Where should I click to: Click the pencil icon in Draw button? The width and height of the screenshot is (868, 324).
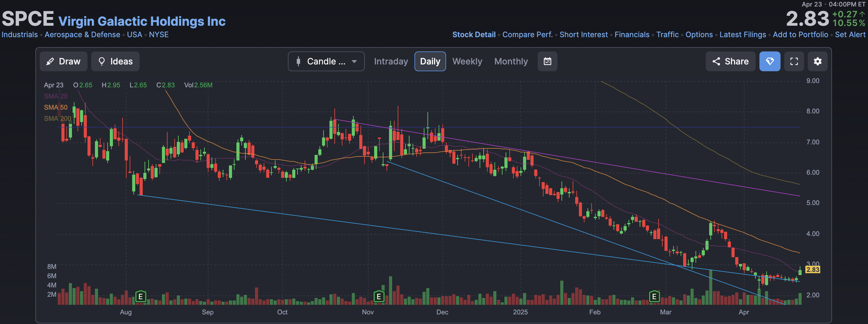click(50, 61)
